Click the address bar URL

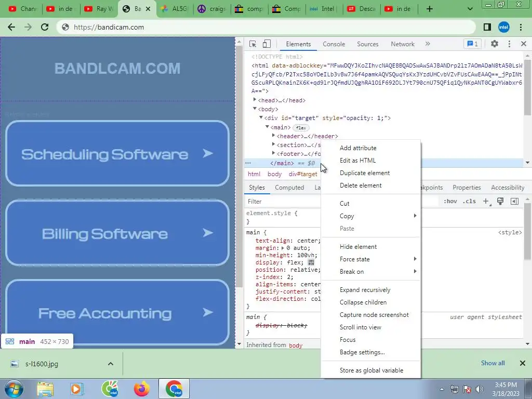click(x=109, y=27)
